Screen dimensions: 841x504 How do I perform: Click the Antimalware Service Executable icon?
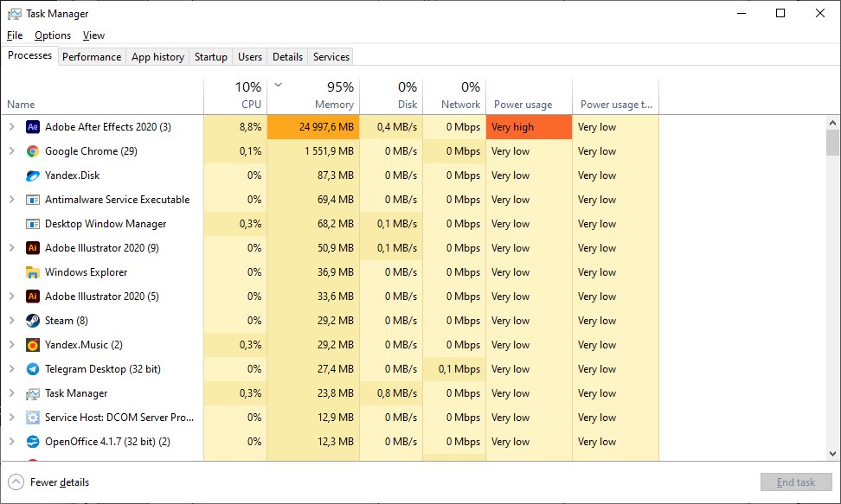[x=33, y=200]
